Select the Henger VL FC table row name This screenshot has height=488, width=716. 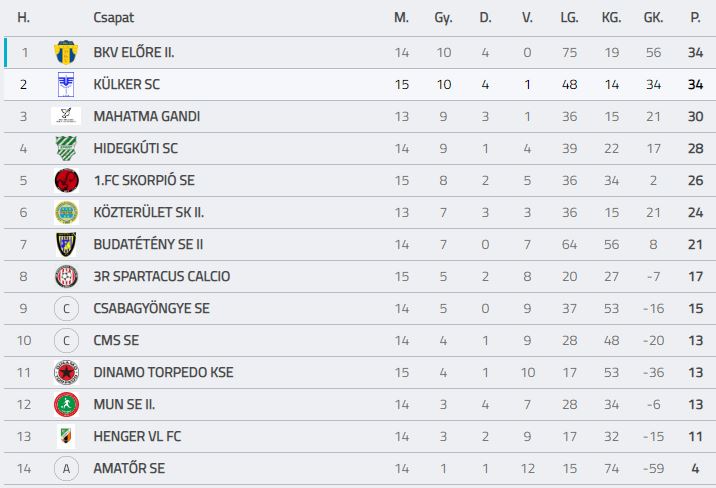pyautogui.click(x=137, y=436)
